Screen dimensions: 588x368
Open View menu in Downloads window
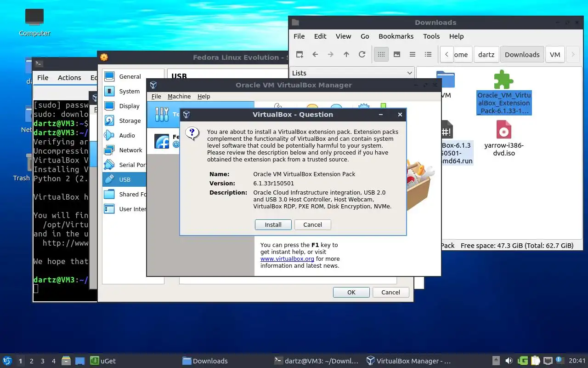343,36
